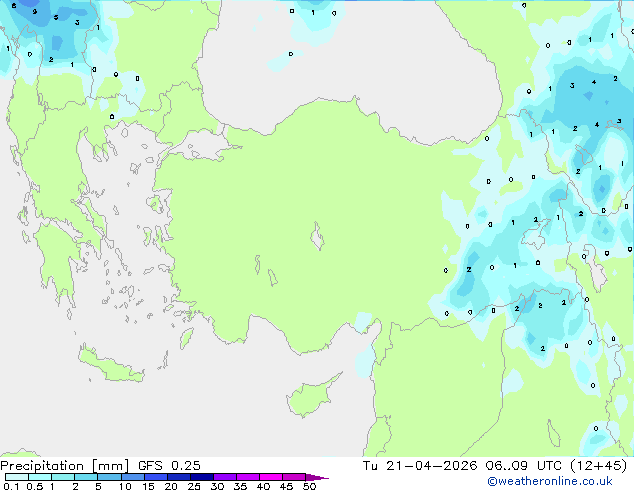The height and width of the screenshot is (490, 634).
Task: Click the above-50 arrow tip of legend
Action: point(317,477)
